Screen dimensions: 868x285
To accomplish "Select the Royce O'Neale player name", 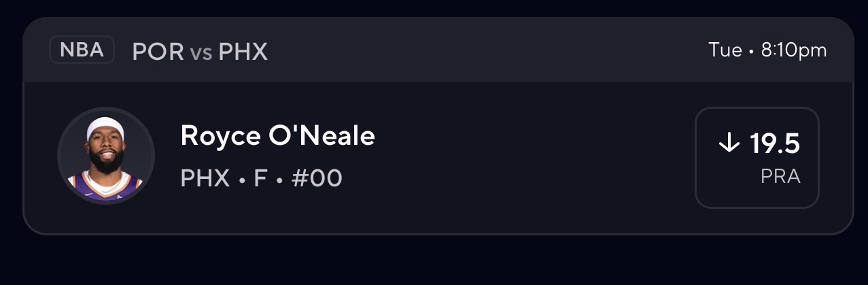I will 277,136.
